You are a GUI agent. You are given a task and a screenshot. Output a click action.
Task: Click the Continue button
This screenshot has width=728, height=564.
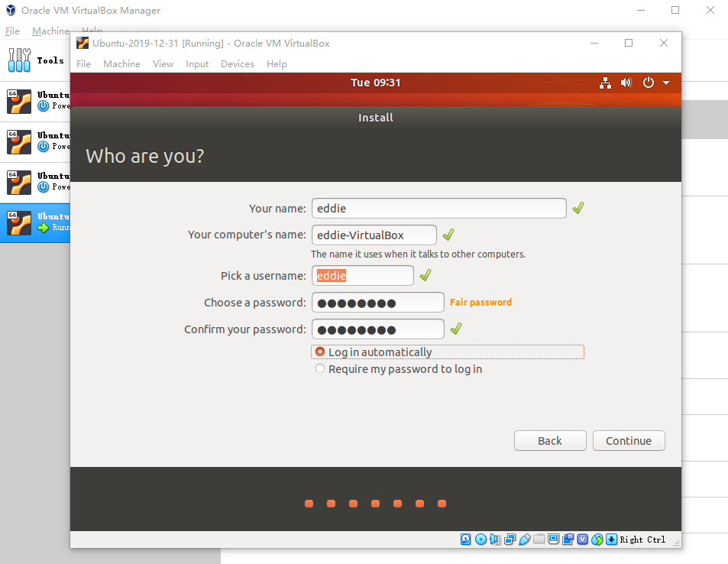tap(629, 440)
